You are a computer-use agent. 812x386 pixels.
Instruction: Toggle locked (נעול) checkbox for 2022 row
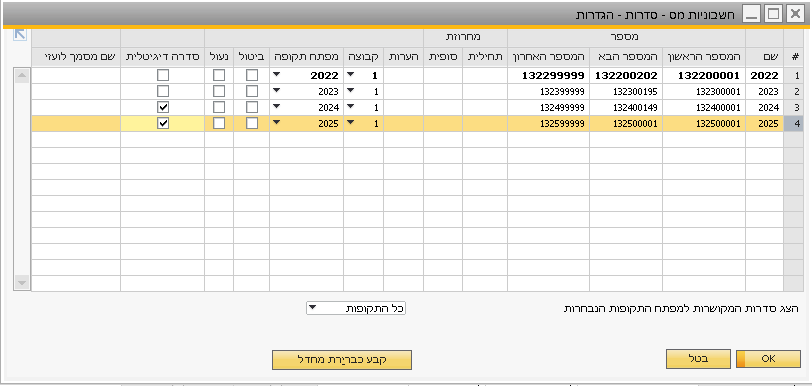[x=219, y=75]
